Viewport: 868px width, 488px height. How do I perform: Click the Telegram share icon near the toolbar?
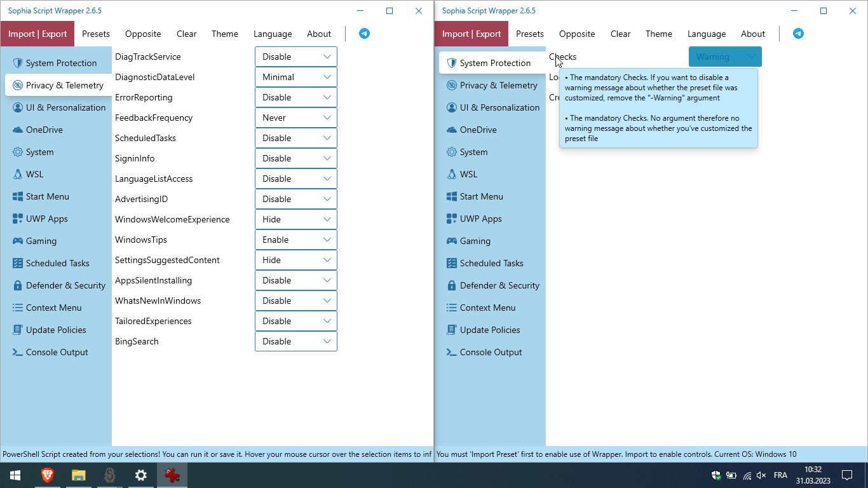[364, 33]
